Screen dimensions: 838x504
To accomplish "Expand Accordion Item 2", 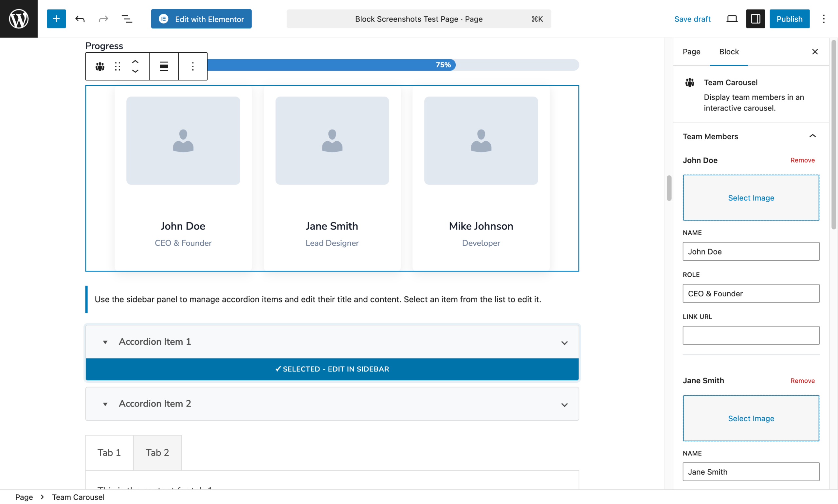I will click(564, 405).
